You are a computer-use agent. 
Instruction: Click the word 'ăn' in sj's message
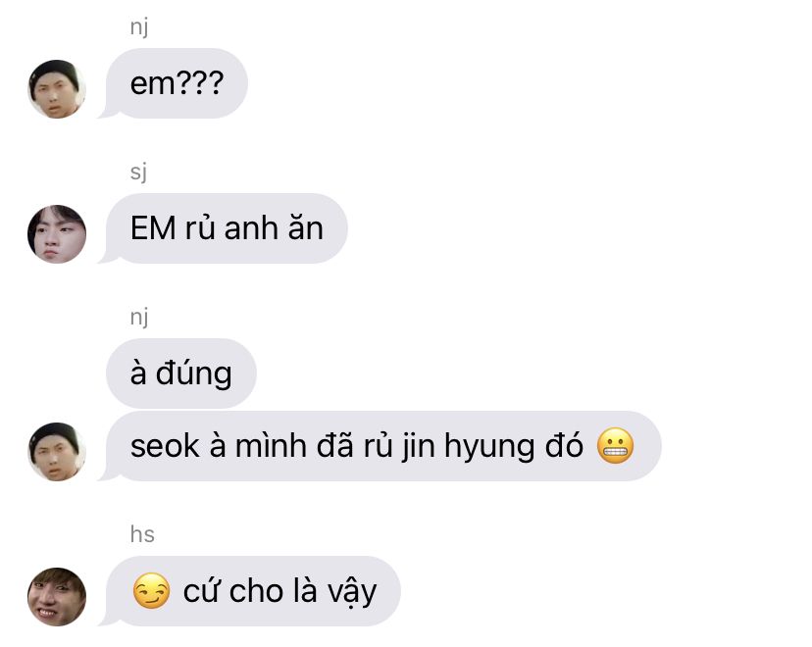pyautogui.click(x=306, y=227)
